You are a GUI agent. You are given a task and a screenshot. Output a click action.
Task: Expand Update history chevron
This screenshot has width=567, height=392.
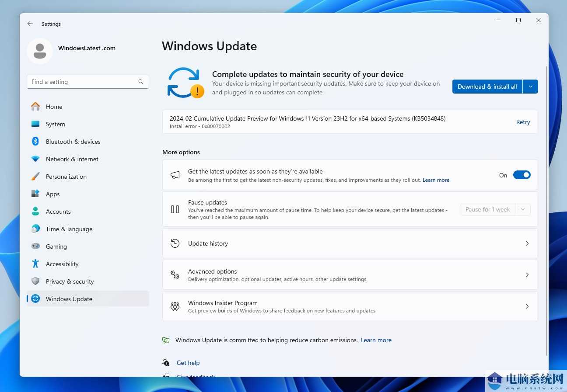point(527,243)
